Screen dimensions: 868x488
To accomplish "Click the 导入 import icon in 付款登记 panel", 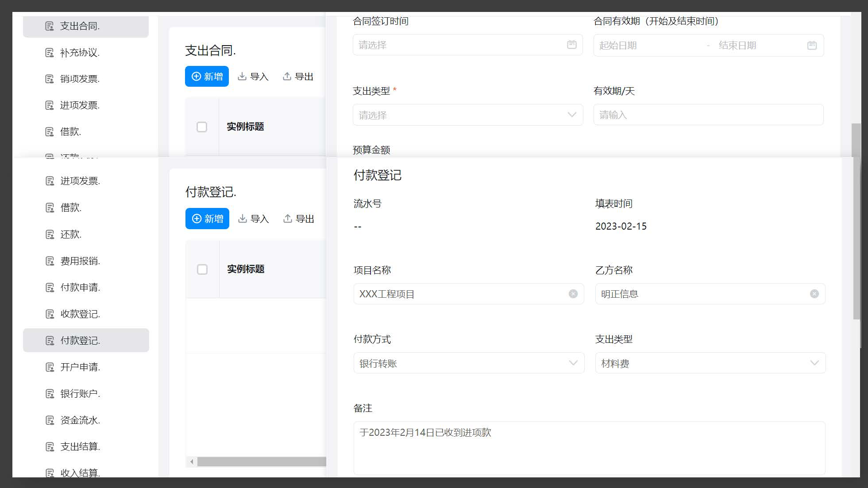I will pyautogui.click(x=243, y=219).
